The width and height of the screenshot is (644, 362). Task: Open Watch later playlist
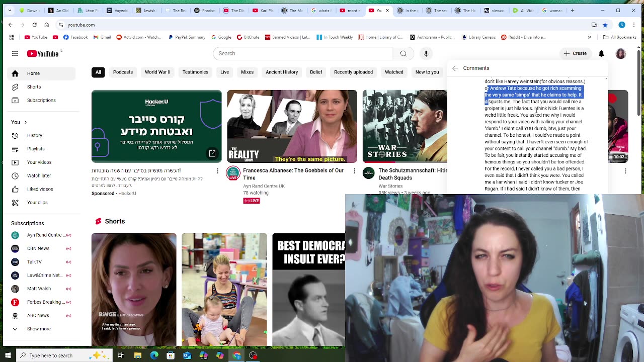pyautogui.click(x=41, y=176)
